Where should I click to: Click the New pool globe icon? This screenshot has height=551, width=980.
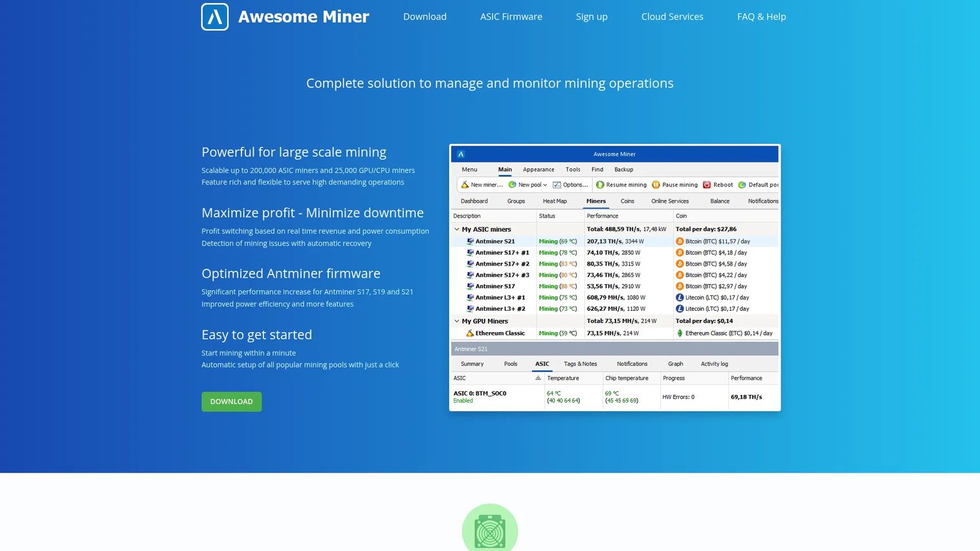click(x=513, y=185)
